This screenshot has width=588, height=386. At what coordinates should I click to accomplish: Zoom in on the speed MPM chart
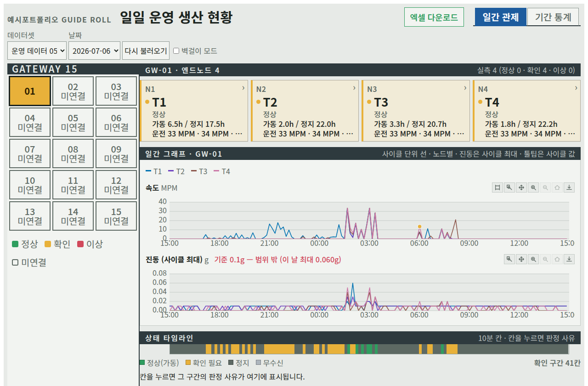click(533, 187)
